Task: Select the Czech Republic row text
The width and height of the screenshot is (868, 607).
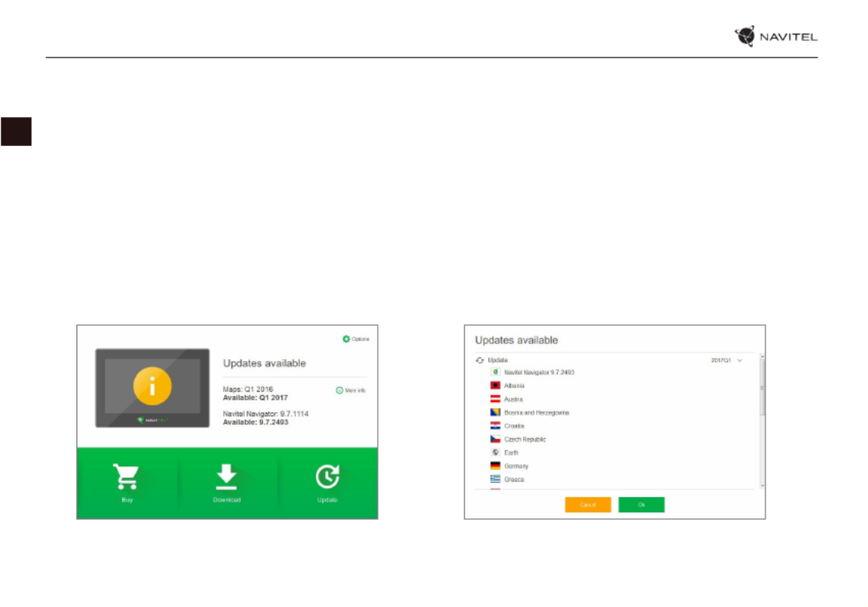Action: [525, 440]
